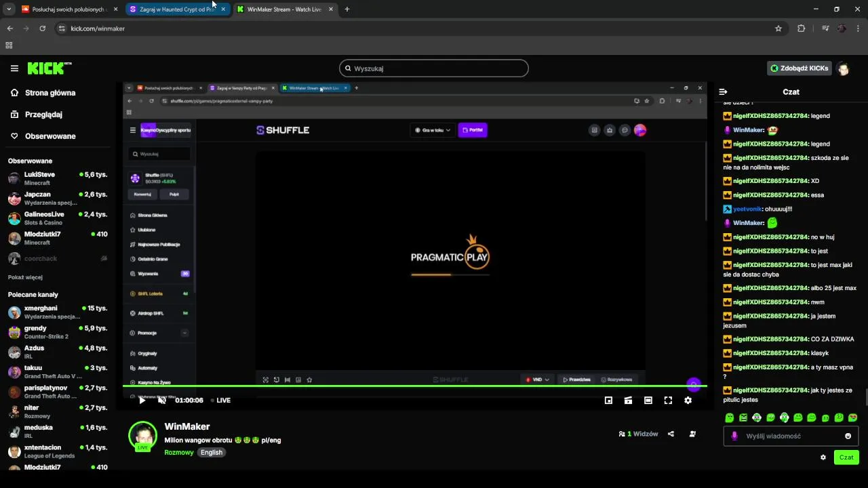868x488 pixels.
Task: Open niter Rozmowy channel
Action: [58, 411]
